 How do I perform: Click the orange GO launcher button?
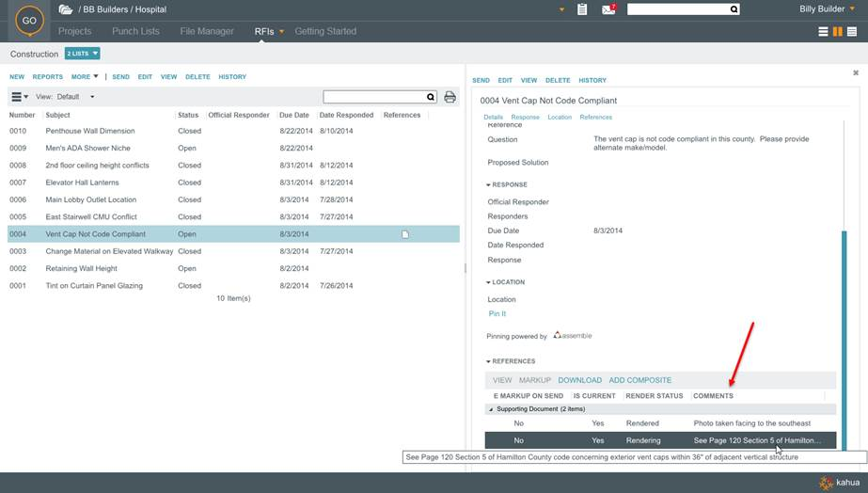click(29, 21)
